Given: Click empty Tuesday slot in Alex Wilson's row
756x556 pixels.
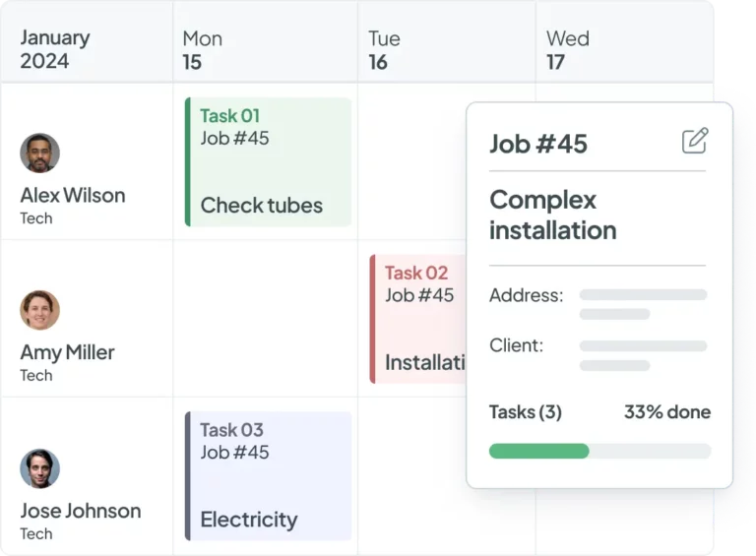Looking at the screenshot, I should [x=411, y=162].
